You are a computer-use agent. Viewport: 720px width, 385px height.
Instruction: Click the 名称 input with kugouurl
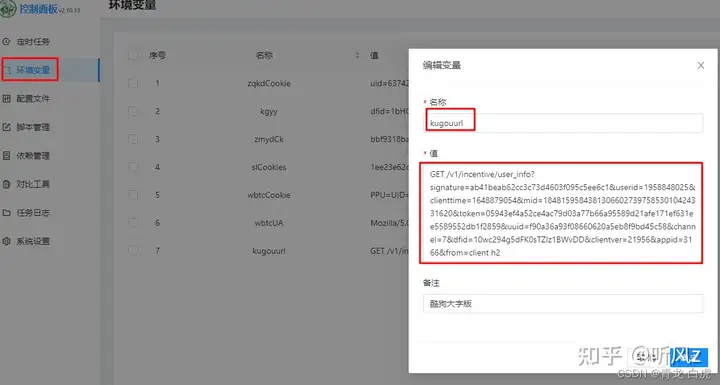point(563,123)
